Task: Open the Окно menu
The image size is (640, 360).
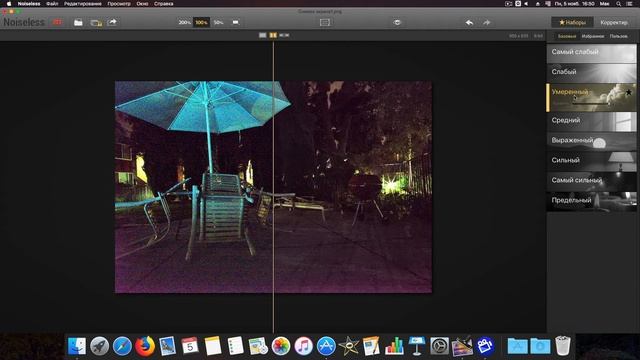Action: 142,4
